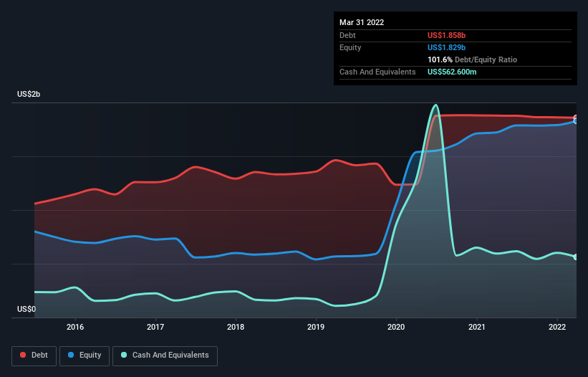Click the US$1.829b equity value in the tooltip
The width and height of the screenshot is (588, 377).
[x=446, y=47]
